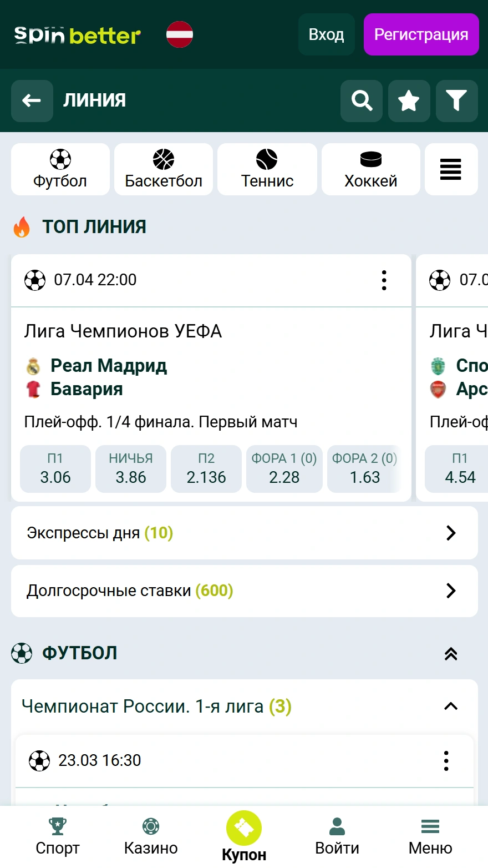Screen dimensions: 488x868
Task: Click the Вход login button
Action: 326,34
